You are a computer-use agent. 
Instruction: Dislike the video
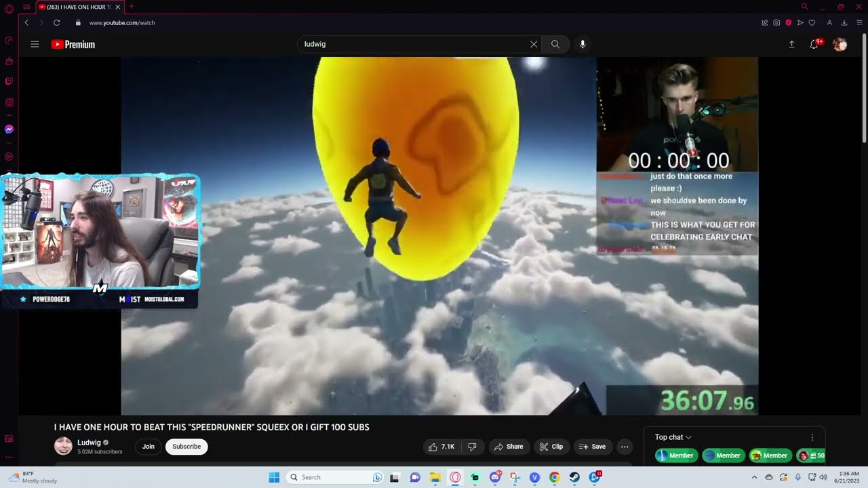pyautogui.click(x=472, y=447)
